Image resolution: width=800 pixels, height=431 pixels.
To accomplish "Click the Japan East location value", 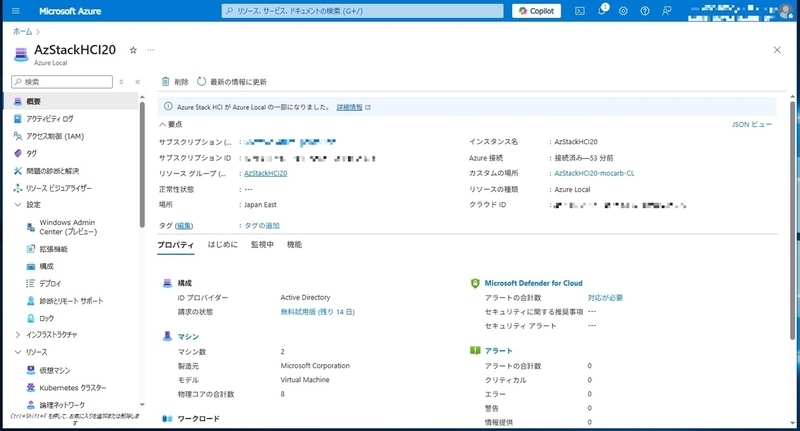I will [260, 205].
